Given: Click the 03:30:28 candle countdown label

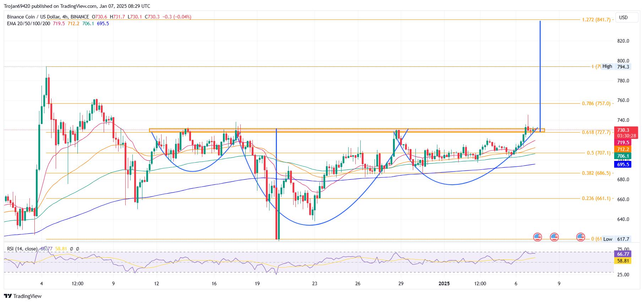Looking at the screenshot, I should [x=626, y=136].
